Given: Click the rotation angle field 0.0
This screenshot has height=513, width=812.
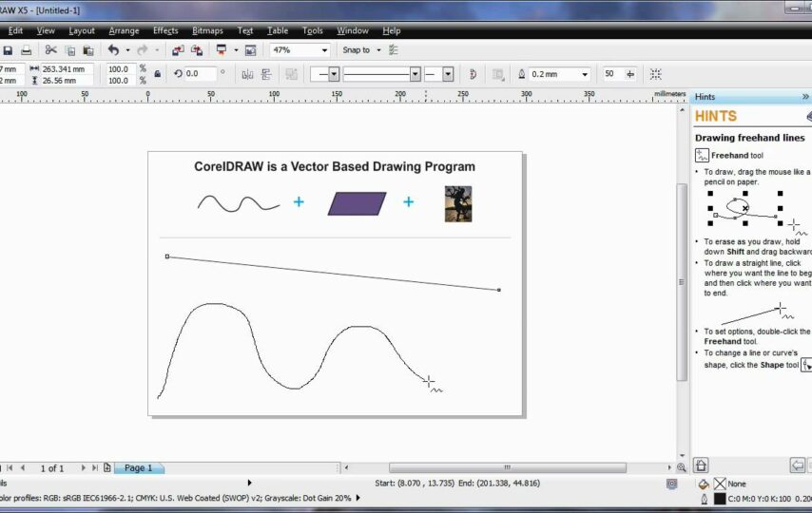Looking at the screenshot, I should [200, 73].
